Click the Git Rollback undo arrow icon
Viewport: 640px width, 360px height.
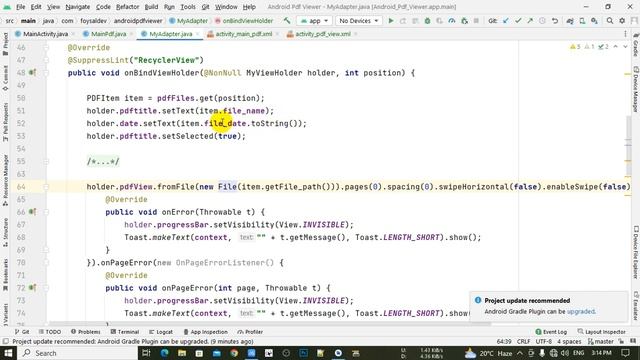tap(555, 20)
